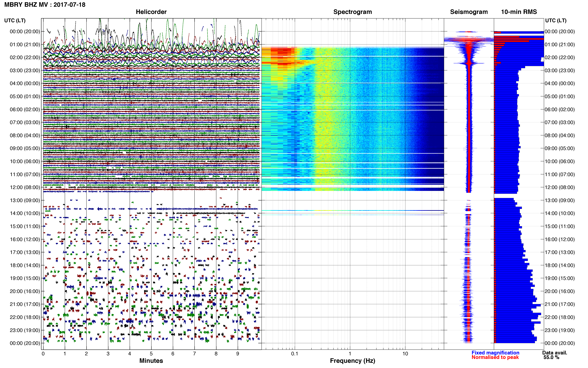Click the '1' frequency tick label
The image size is (588, 368).
350,354
